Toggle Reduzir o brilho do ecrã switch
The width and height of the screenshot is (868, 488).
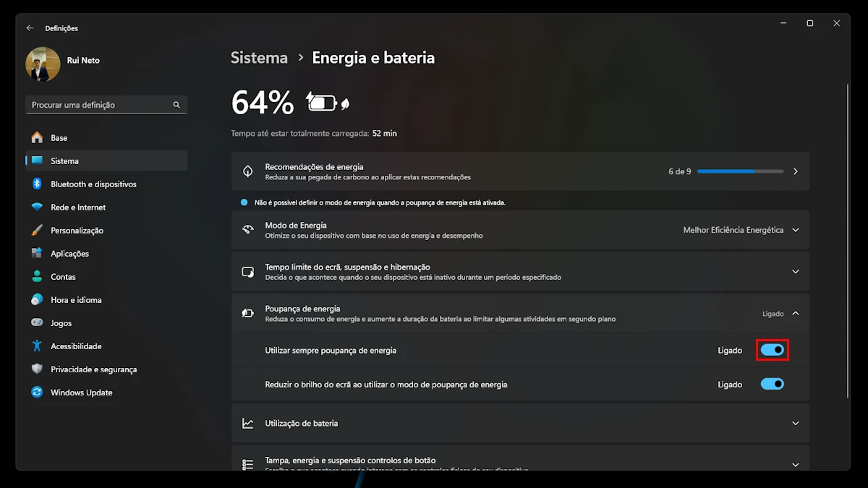772,385
